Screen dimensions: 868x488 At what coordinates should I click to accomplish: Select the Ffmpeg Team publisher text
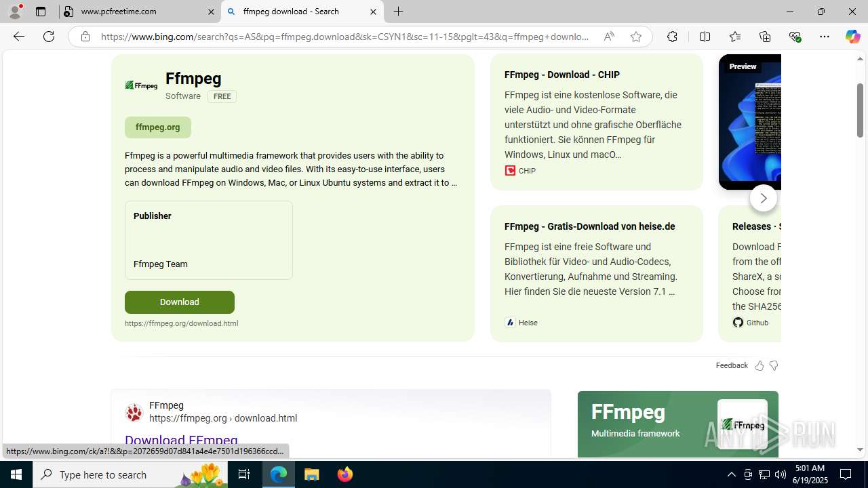(161, 264)
